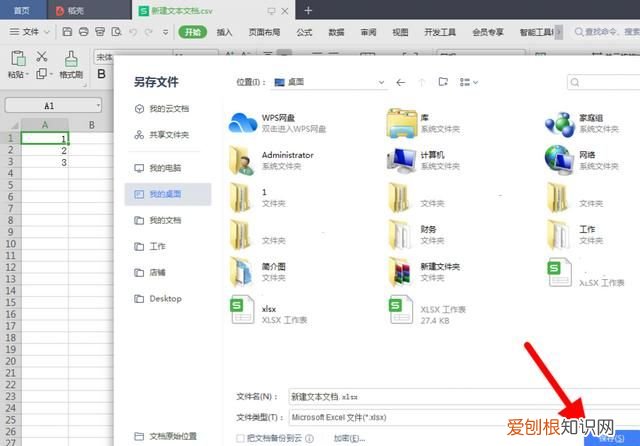This screenshot has height=446, width=640.
Task: Open the 网络 (Network) item
Action: (582, 160)
